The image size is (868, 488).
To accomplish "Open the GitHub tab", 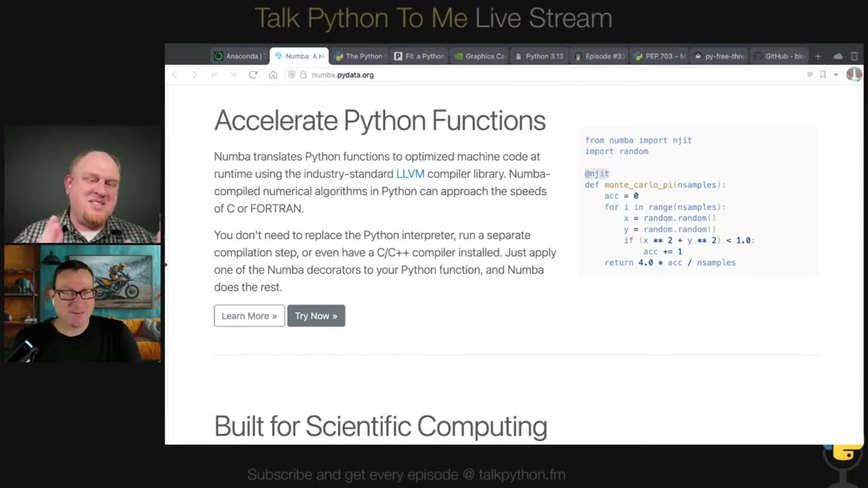I will (x=780, y=56).
